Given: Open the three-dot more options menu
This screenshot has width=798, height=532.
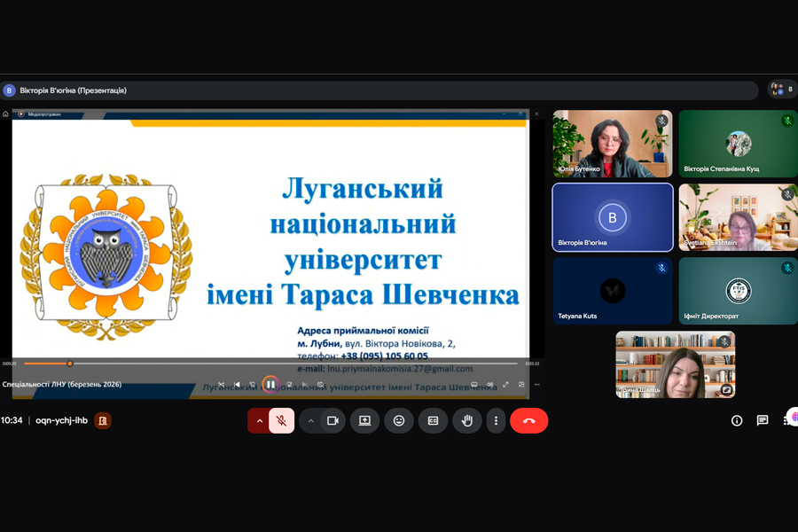Looking at the screenshot, I should [x=496, y=420].
